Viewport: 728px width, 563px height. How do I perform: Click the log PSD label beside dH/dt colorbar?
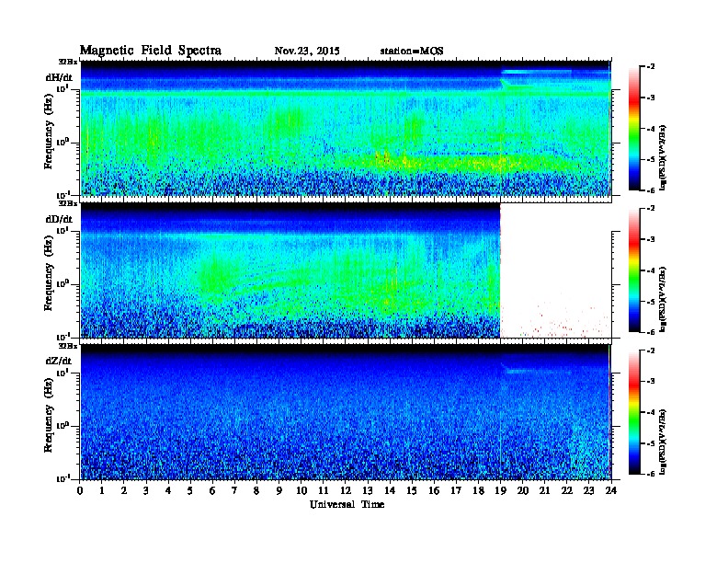point(663,158)
